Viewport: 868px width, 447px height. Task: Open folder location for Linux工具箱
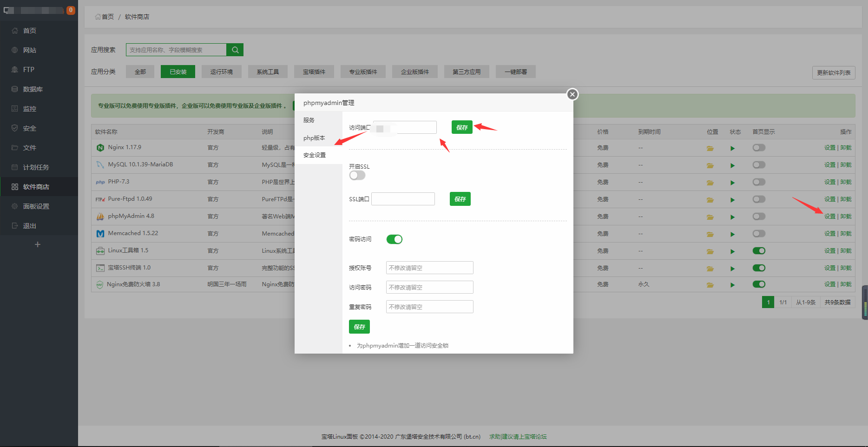[x=710, y=251]
